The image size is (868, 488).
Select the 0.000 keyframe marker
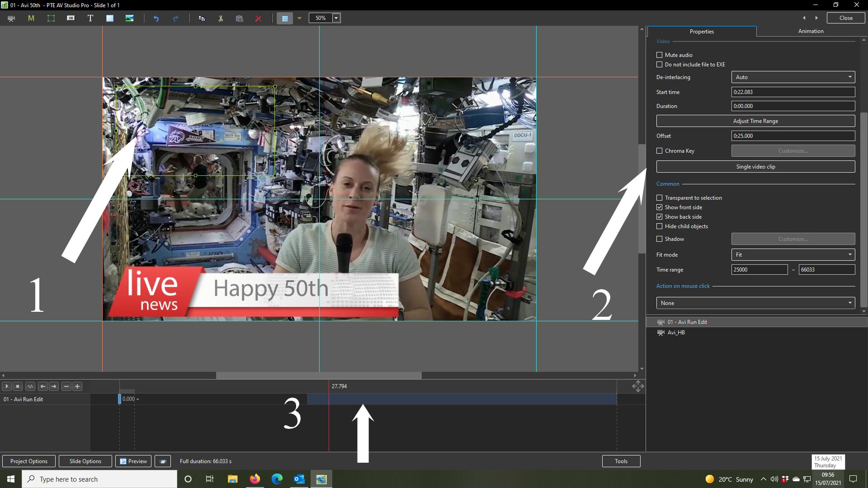120,399
